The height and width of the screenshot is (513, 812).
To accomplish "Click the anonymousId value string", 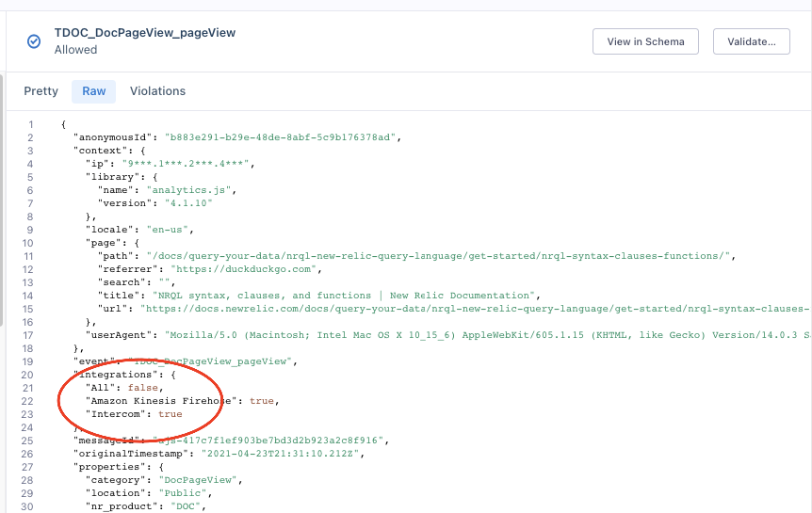I will (x=280, y=137).
